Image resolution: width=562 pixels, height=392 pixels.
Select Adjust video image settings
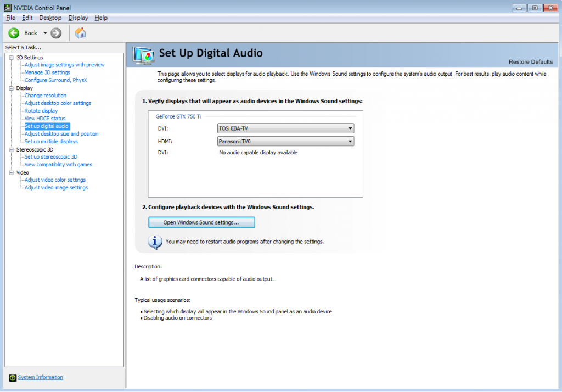(57, 188)
